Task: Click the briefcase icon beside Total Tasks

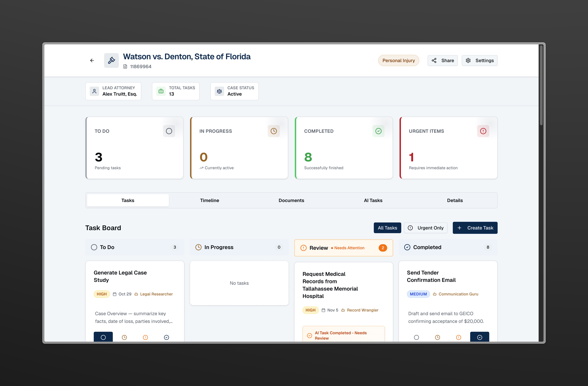Action: click(161, 91)
